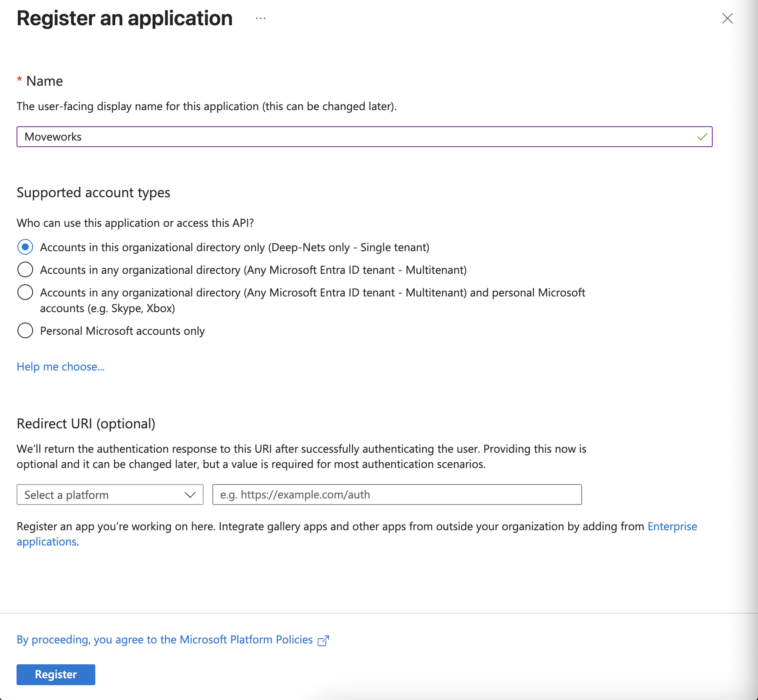
Task: Open the Microsoft Platform Policies link
Action: pos(164,639)
